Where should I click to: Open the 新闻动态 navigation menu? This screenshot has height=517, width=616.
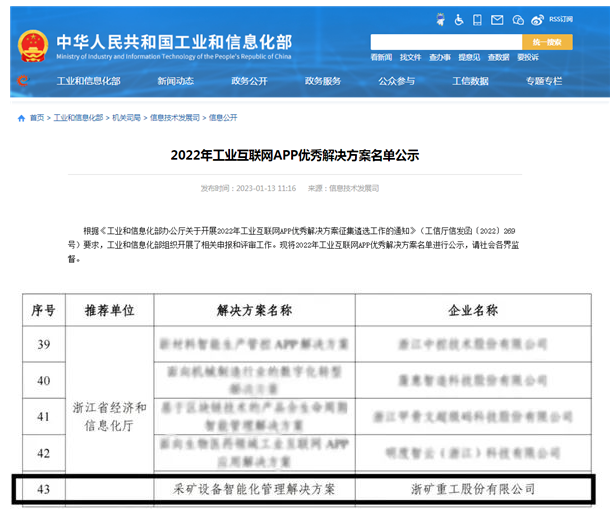point(175,81)
